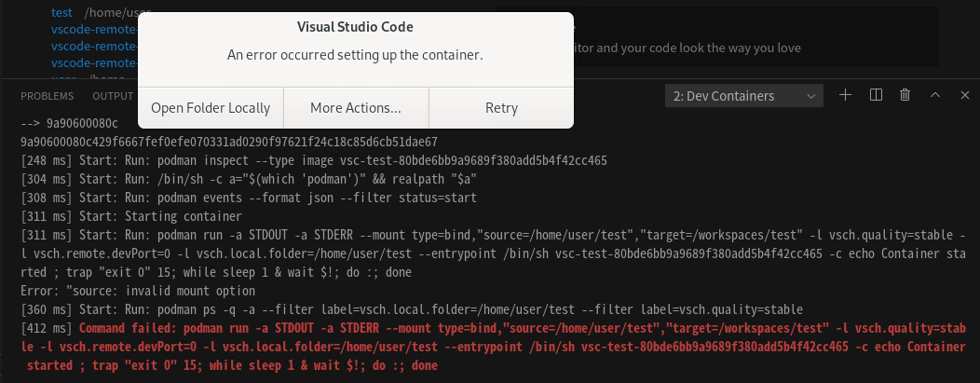Click the new terminal plus icon
Viewport: 980px width, 383px height.
846,95
